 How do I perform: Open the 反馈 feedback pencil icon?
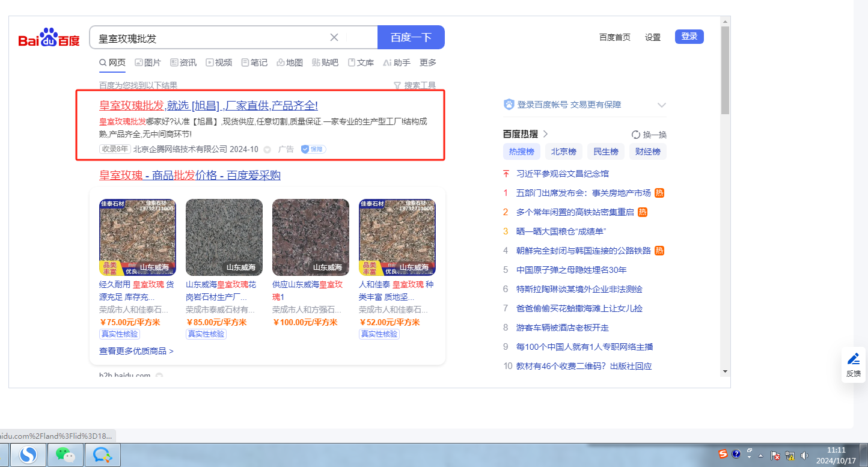[853, 359]
